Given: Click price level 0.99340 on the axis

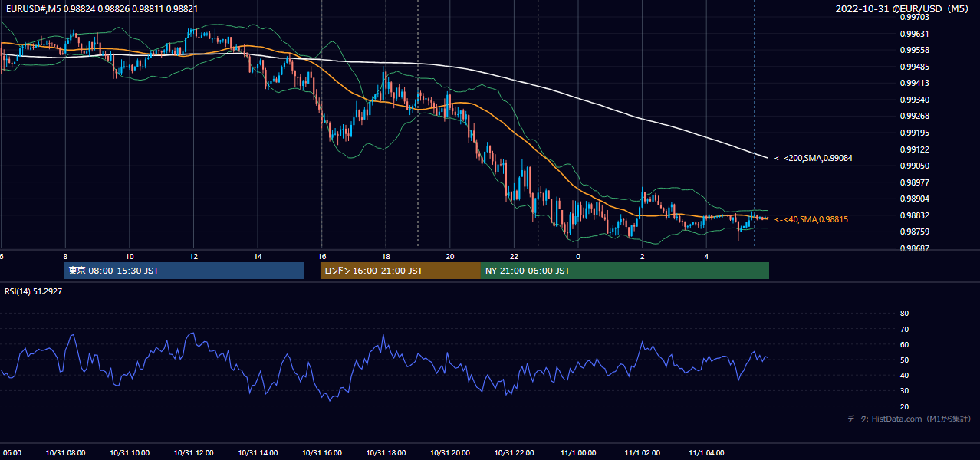Looking at the screenshot, I should tap(914, 100).
